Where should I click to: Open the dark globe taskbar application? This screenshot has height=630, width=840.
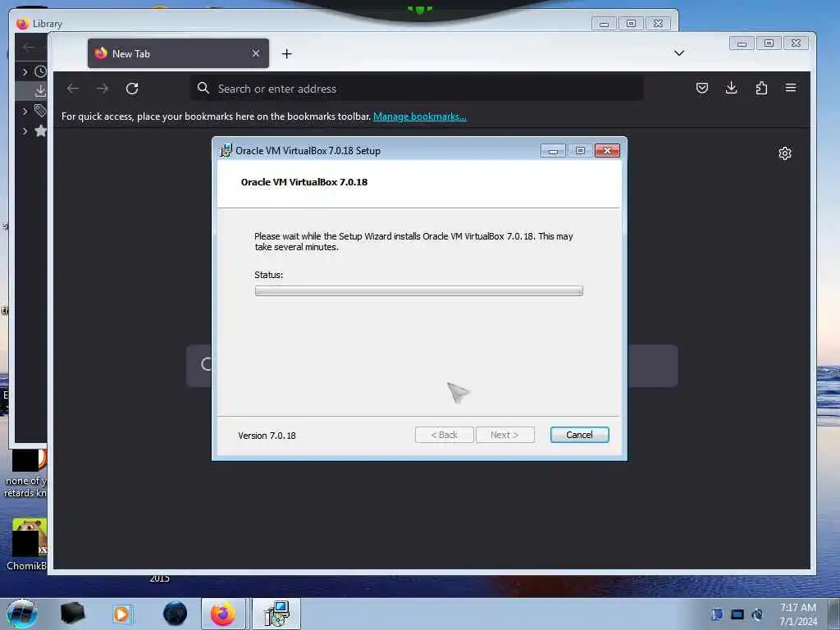[176, 614]
